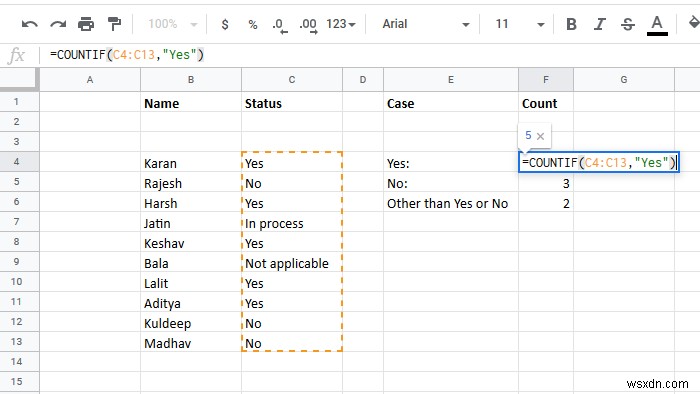This screenshot has height=394, width=700.
Task: Select row 1 header
Action: (17, 102)
